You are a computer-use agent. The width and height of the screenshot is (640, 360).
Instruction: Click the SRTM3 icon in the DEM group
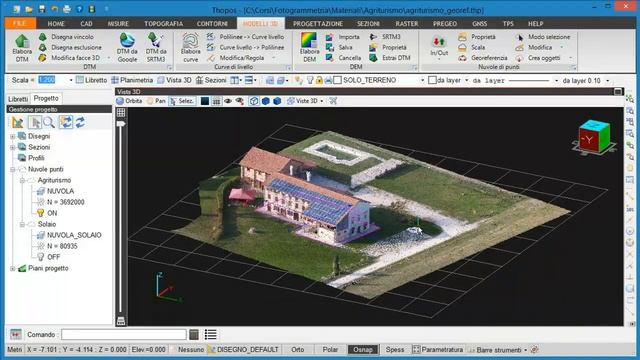(373, 37)
